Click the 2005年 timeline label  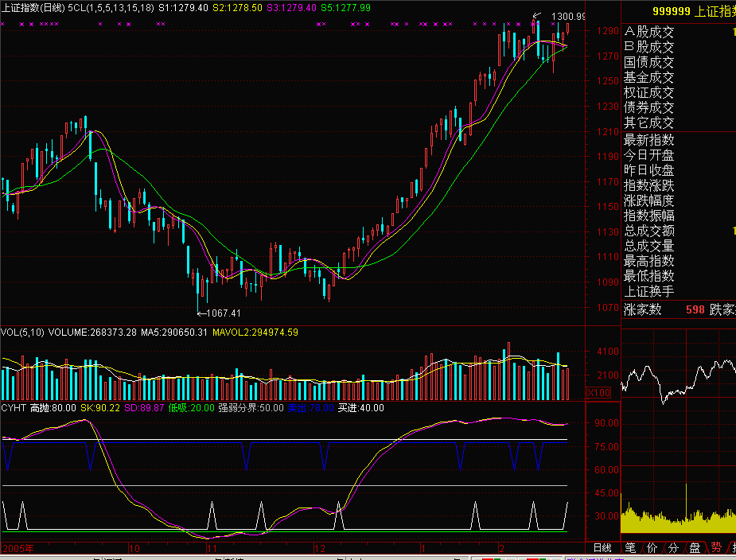click(18, 548)
